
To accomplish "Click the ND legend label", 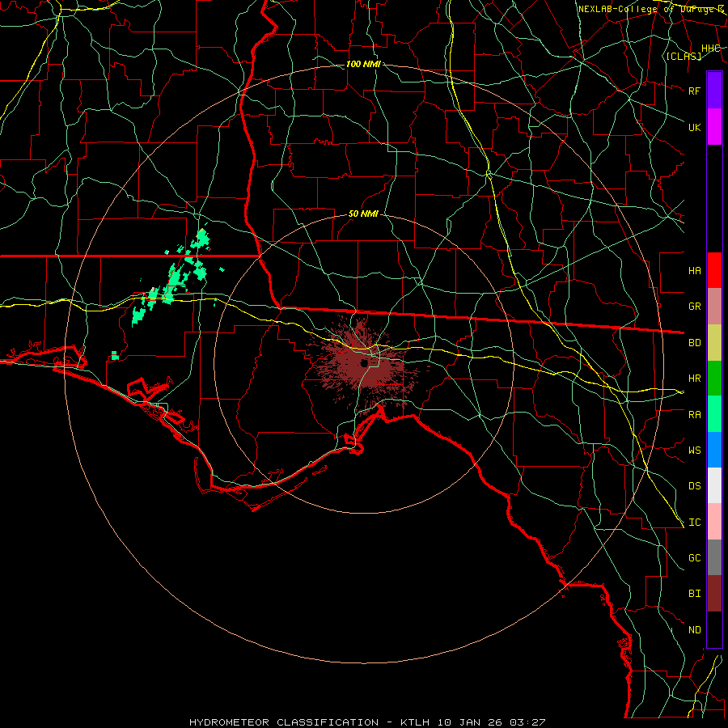I will click(695, 630).
